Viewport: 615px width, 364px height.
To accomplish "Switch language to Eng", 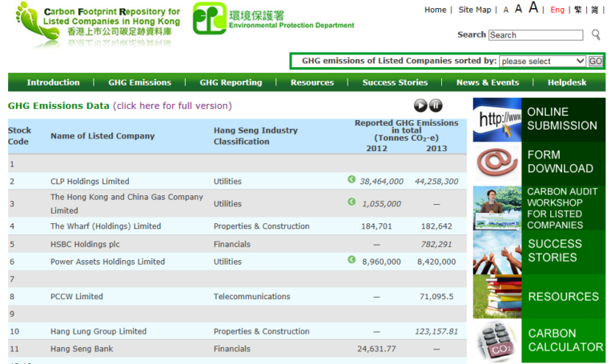I will [x=557, y=10].
